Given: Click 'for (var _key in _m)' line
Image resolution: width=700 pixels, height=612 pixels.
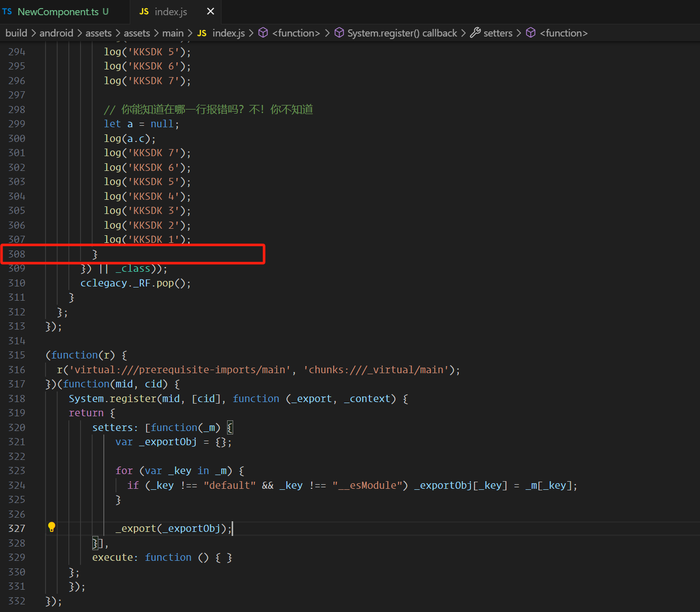Looking at the screenshot, I should [179, 471].
